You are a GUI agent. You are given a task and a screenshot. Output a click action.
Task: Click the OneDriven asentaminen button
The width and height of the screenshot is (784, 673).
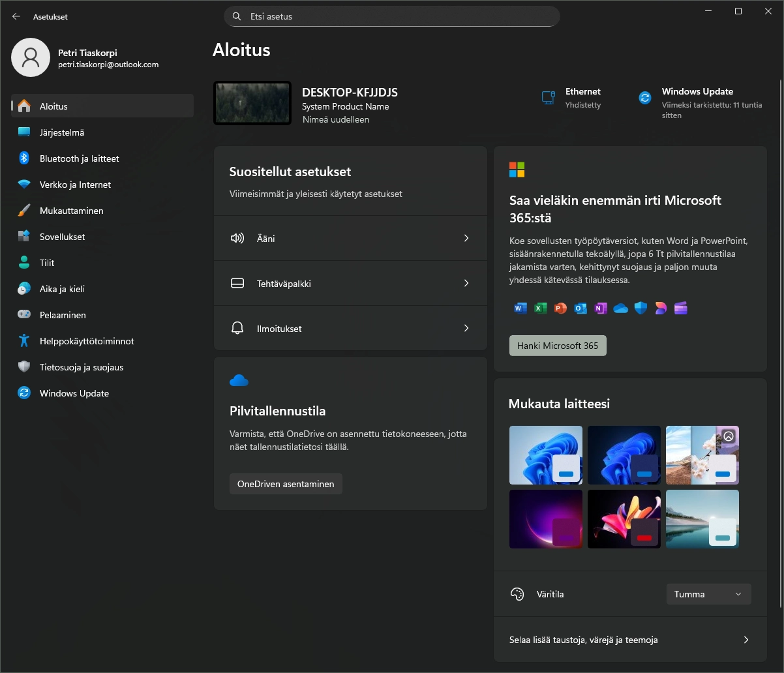point(286,484)
